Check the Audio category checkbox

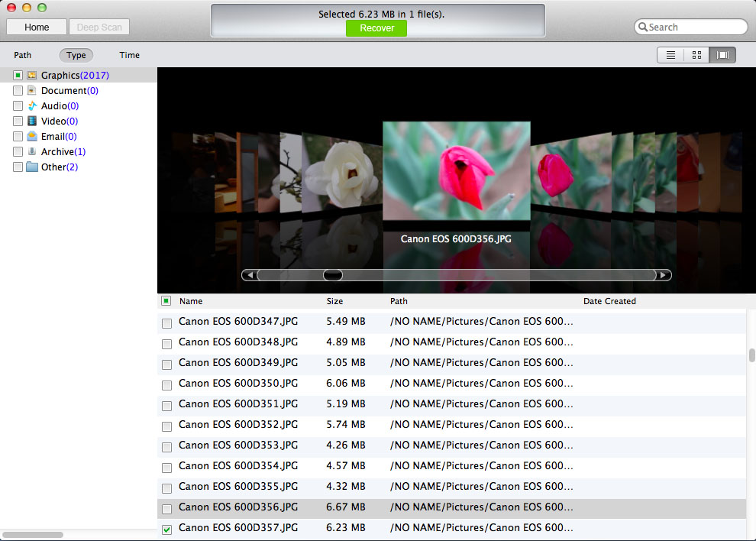click(18, 105)
